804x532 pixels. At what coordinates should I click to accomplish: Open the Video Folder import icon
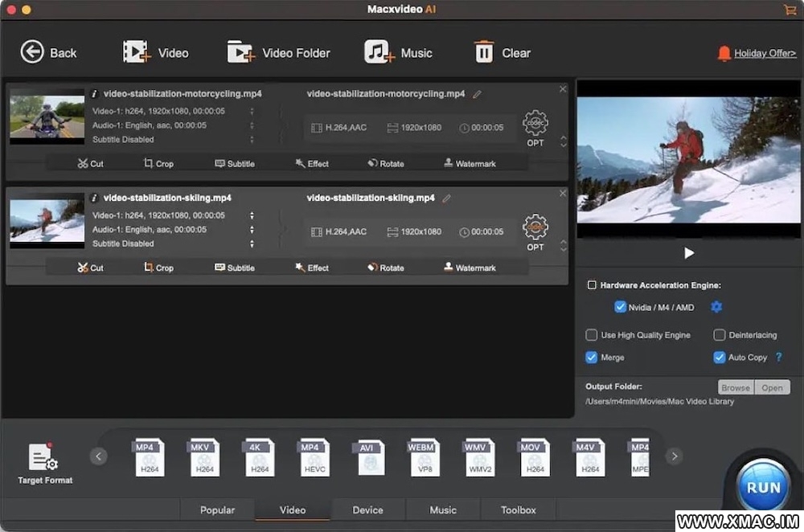(x=240, y=52)
